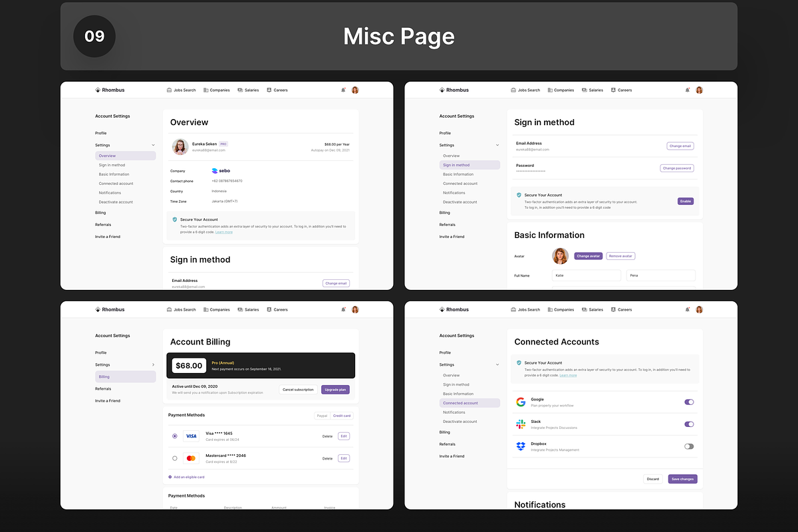Click the Companies icon on the Overview screen
Viewport: 798px width, 532px height.
pos(206,90)
